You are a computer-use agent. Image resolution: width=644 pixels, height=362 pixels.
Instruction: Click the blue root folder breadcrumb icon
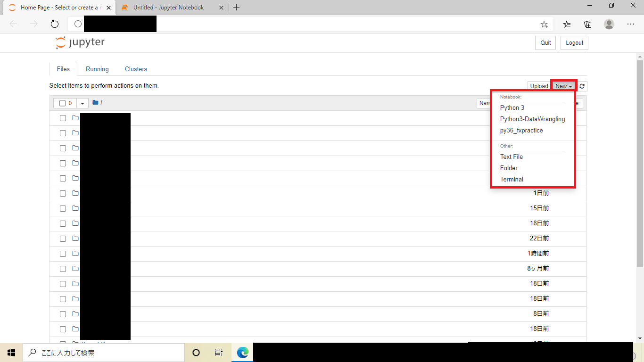pos(95,102)
